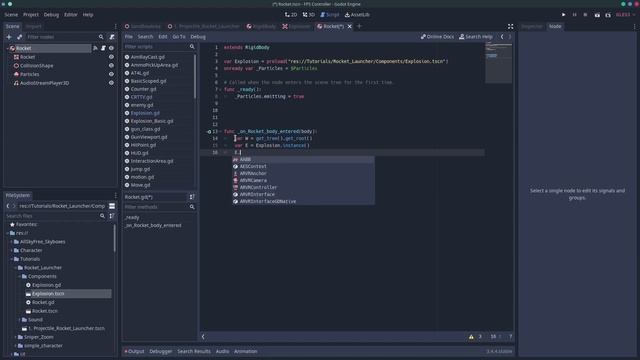Go back in FileSystem path history
The image size is (640, 360).
8,206
